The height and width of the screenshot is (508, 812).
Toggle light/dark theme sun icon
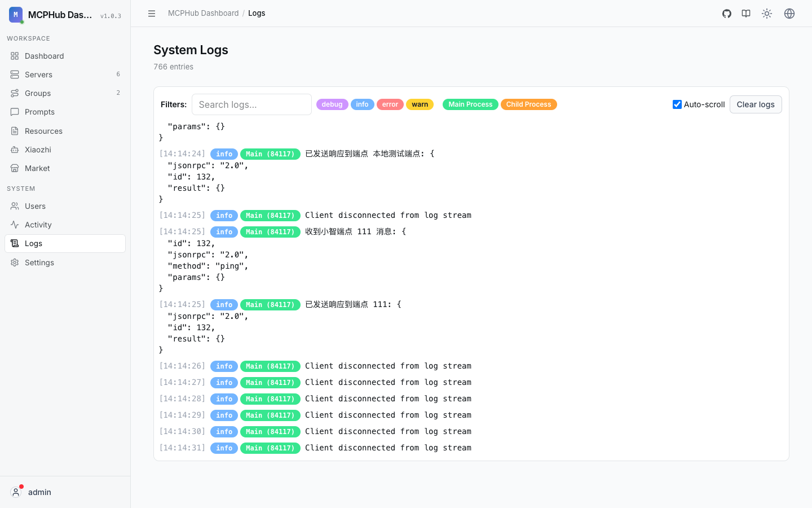pyautogui.click(x=767, y=14)
